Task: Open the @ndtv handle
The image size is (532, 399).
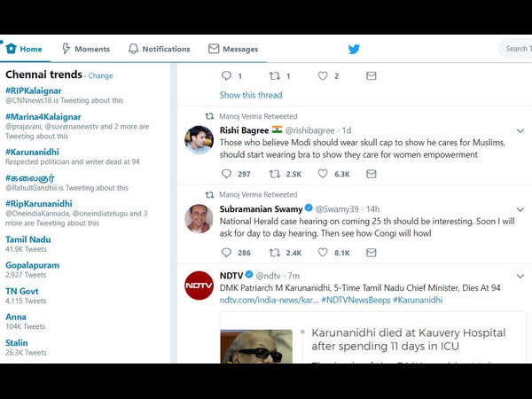Action: (x=269, y=276)
